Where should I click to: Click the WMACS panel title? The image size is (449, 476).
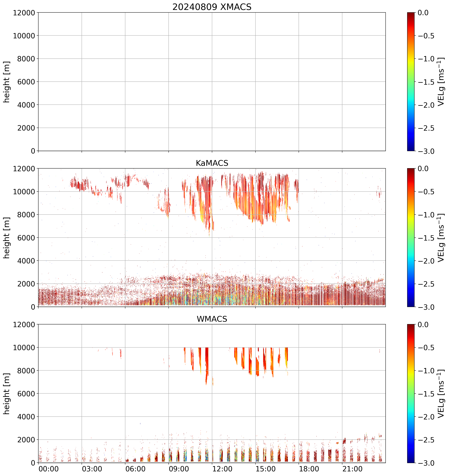pyautogui.click(x=212, y=319)
